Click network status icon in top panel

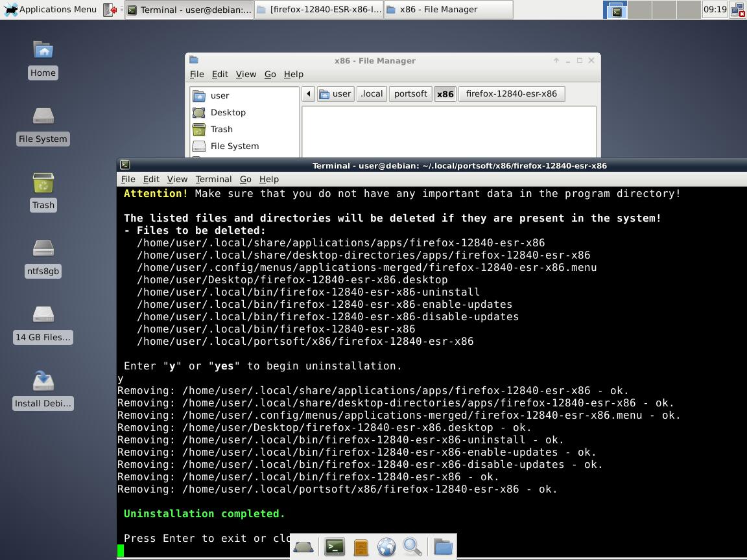pyautogui.click(x=737, y=10)
